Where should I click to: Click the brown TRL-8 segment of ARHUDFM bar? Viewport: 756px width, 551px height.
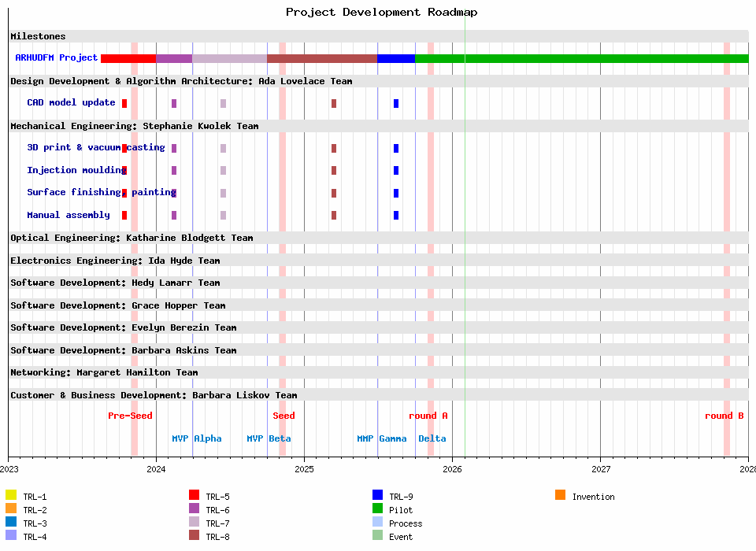tap(322, 58)
